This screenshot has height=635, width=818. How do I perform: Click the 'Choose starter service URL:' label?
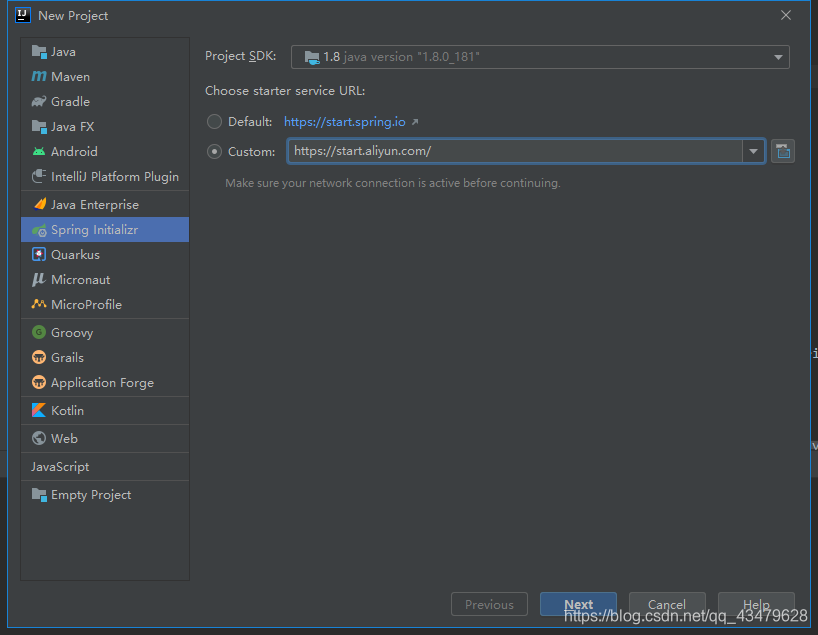pyautogui.click(x=285, y=91)
